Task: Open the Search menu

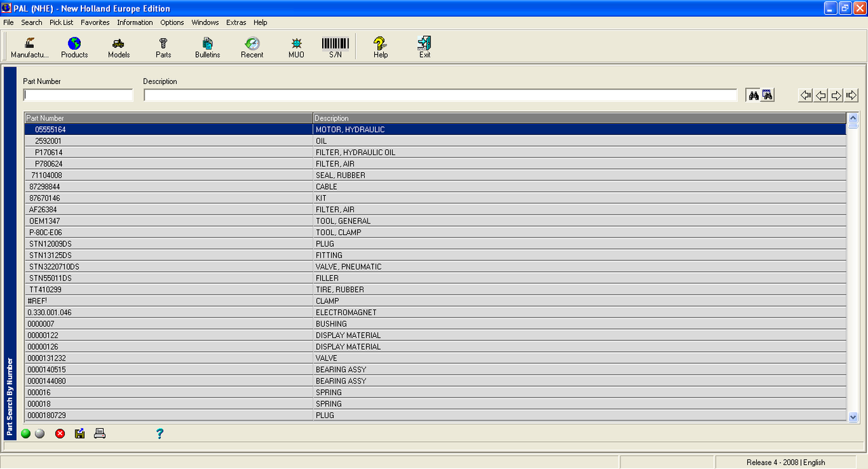Action: pyautogui.click(x=31, y=22)
